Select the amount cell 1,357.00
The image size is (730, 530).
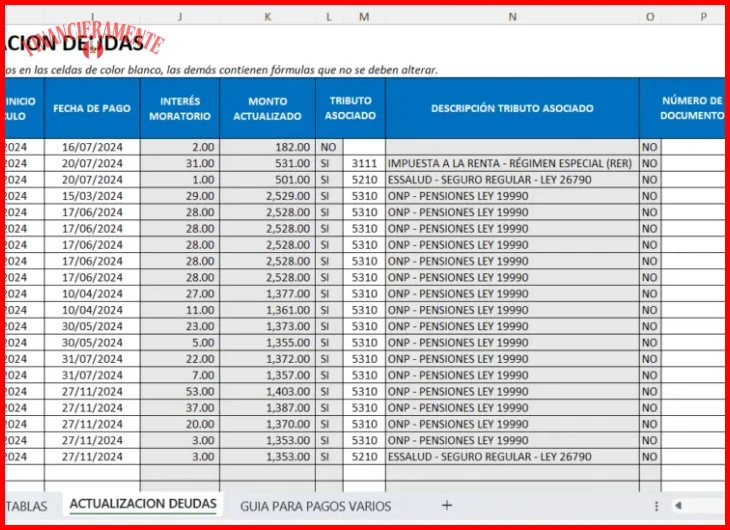click(267, 375)
